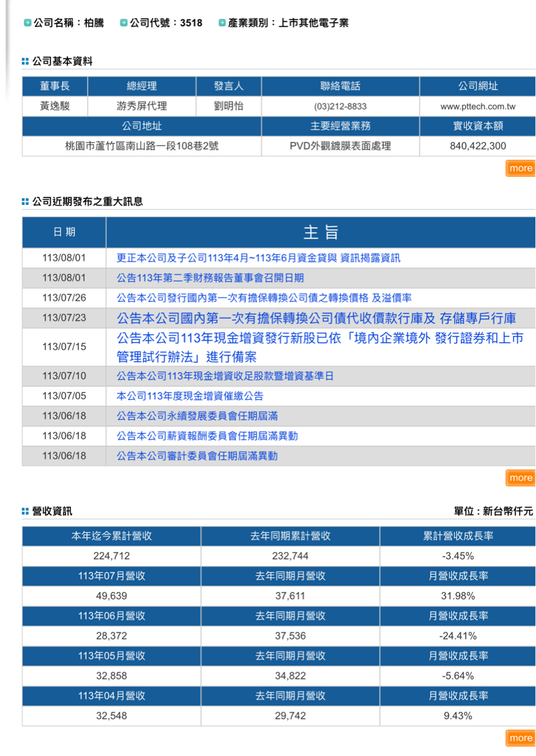Viewport: 536px width, 756px height.
Task: Open more button under revenue information table
Action: (520, 738)
